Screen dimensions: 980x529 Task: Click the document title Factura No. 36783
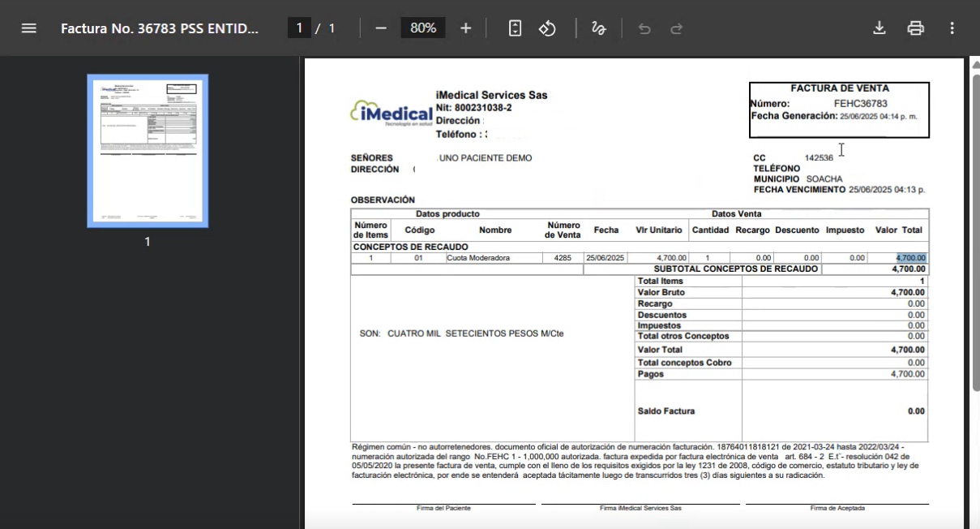click(160, 28)
